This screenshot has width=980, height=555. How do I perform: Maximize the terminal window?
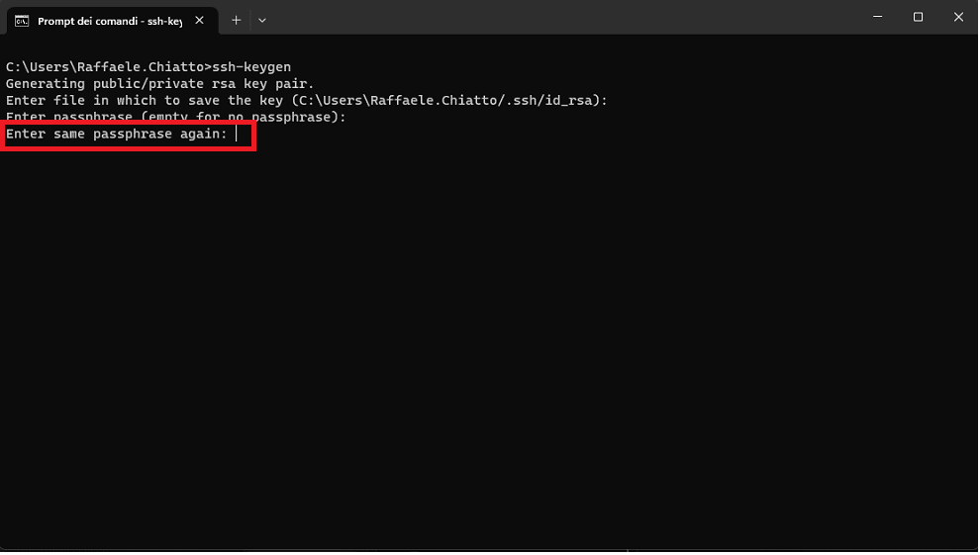coord(918,17)
